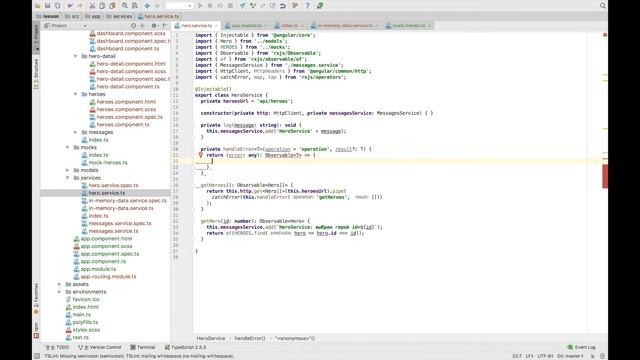Click the red lightbulb intention icon at line 21
Image resolution: width=640 pixels, height=360 pixels.
tap(200, 155)
